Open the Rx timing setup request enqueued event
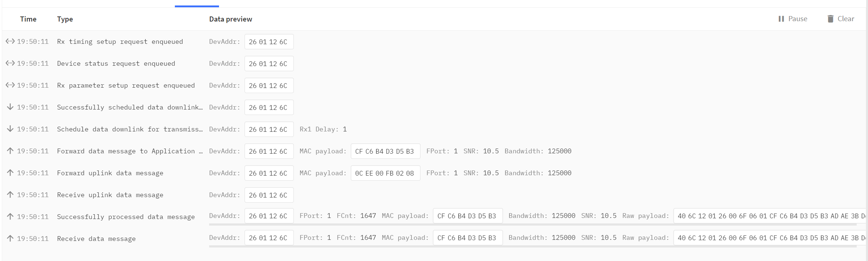868x261 pixels. click(434, 42)
